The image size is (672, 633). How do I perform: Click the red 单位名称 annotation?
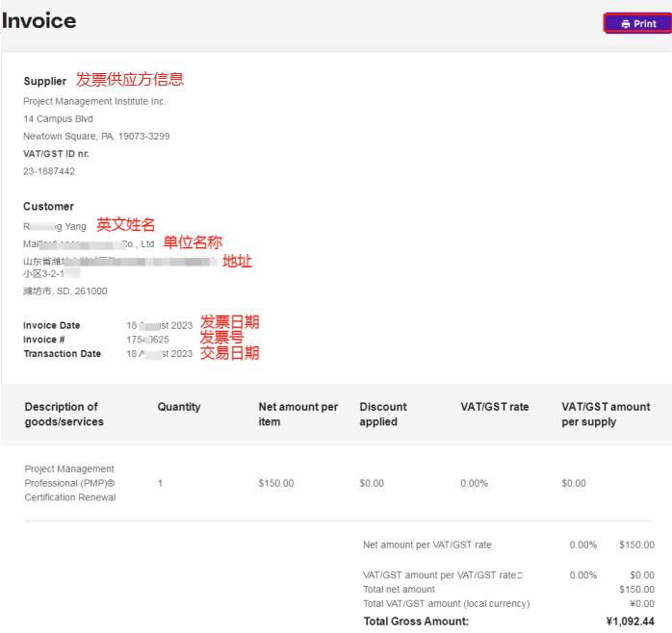(x=193, y=242)
